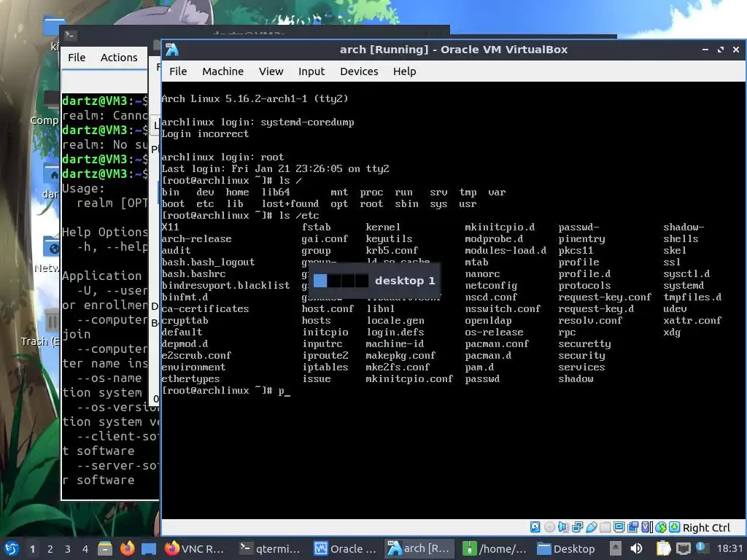Open the Network desktop icon

point(50,247)
